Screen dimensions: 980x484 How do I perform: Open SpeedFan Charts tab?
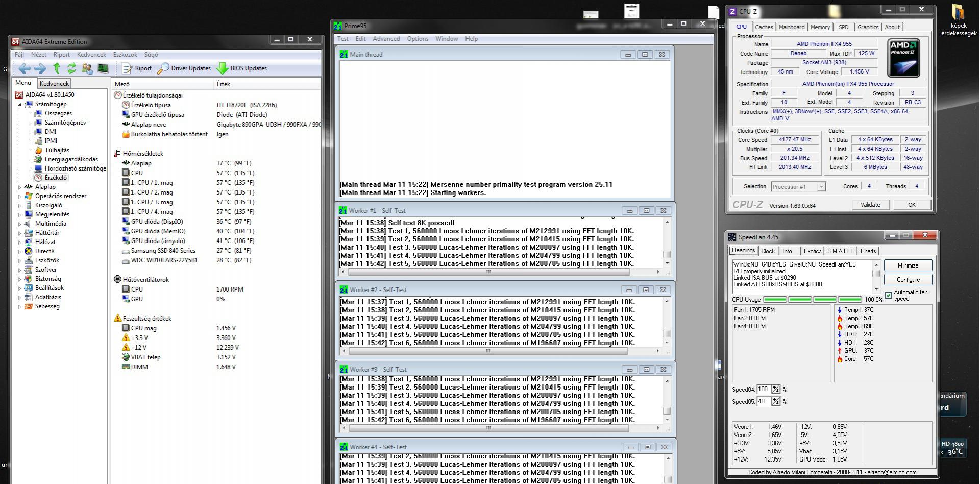click(x=868, y=251)
